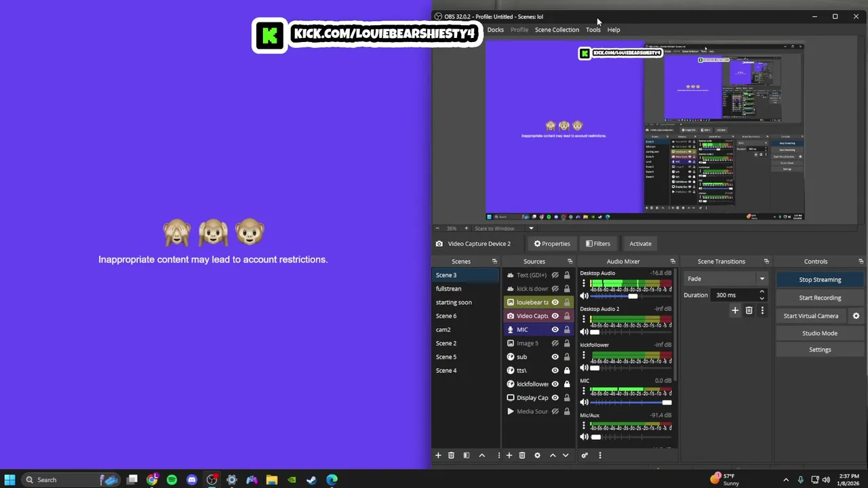The width and height of the screenshot is (868, 488).
Task: Open source Filters button
Action: [x=598, y=244]
